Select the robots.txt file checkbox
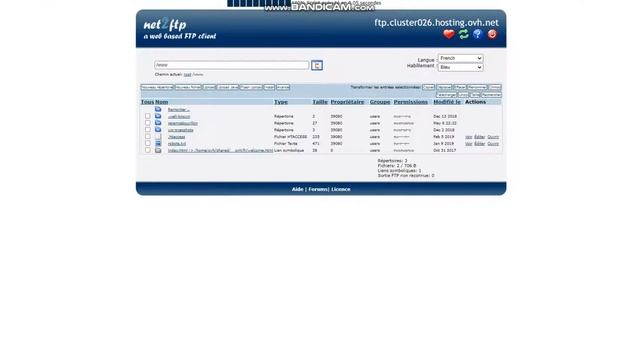This screenshot has height=360, width=640. [148, 143]
